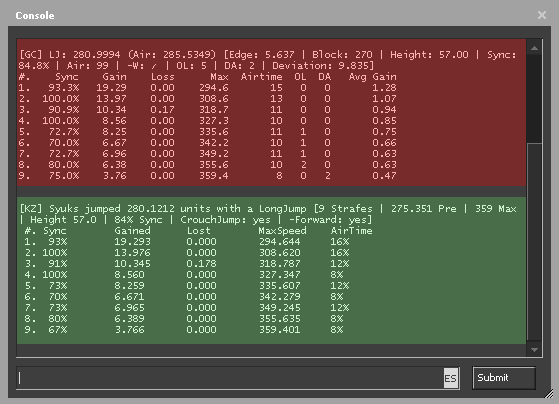
Task: Click max speed '349.245' in green row 7
Action: 280,308
